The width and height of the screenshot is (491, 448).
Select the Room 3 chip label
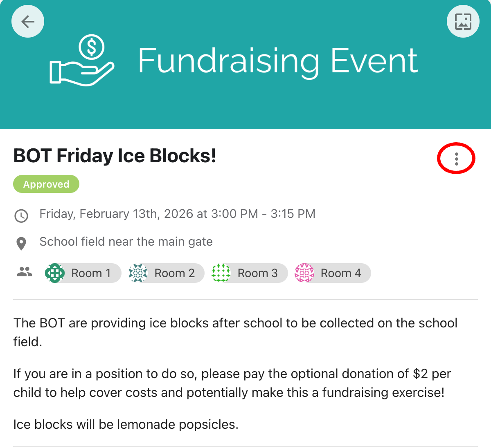click(257, 273)
